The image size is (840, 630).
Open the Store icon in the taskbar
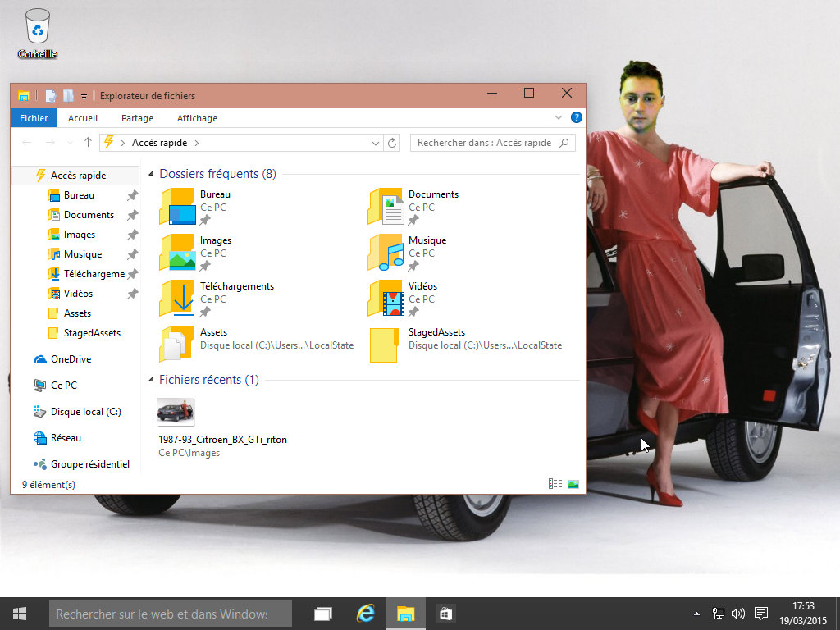coord(445,613)
